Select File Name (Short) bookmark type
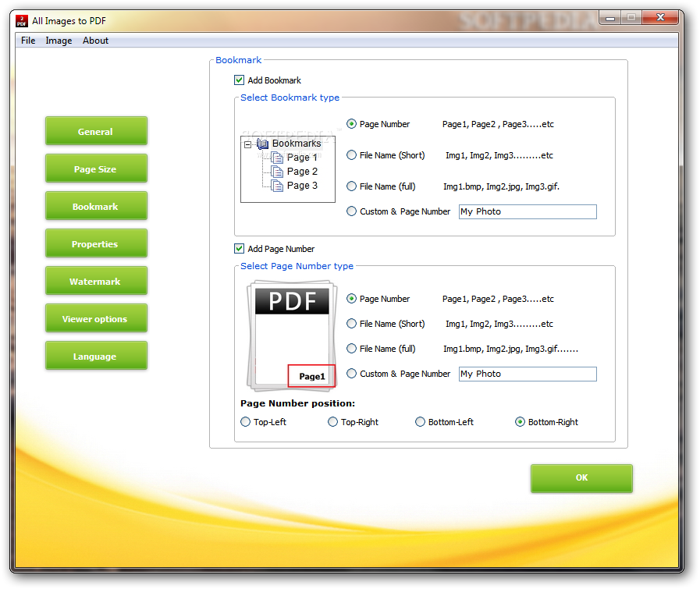The image size is (700, 589). [352, 155]
